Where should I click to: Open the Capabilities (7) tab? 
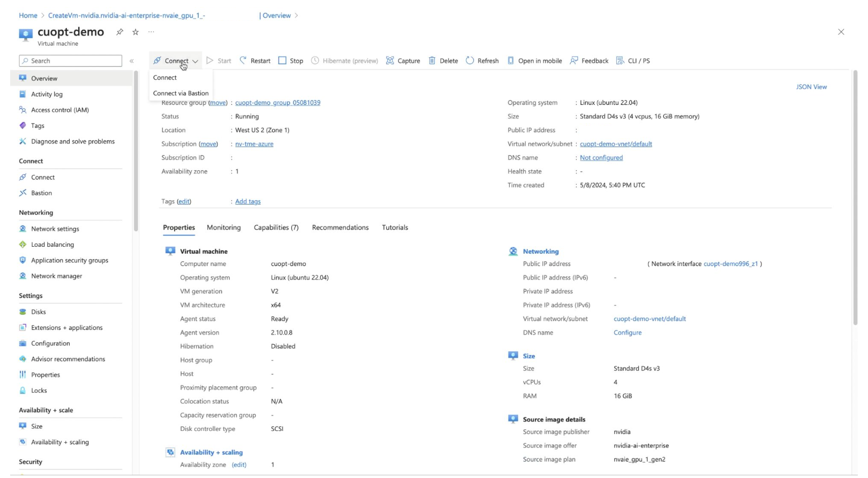[276, 227]
